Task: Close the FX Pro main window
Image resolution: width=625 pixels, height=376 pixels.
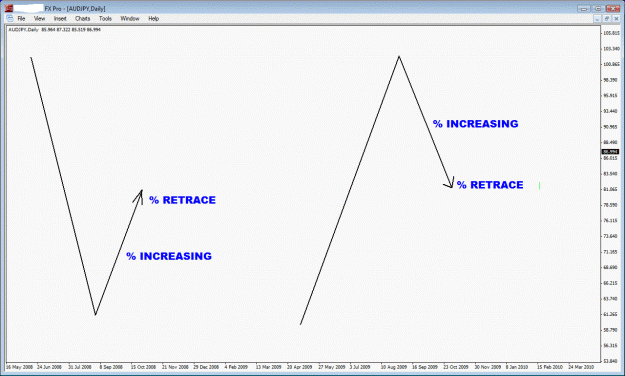Action: coord(613,8)
